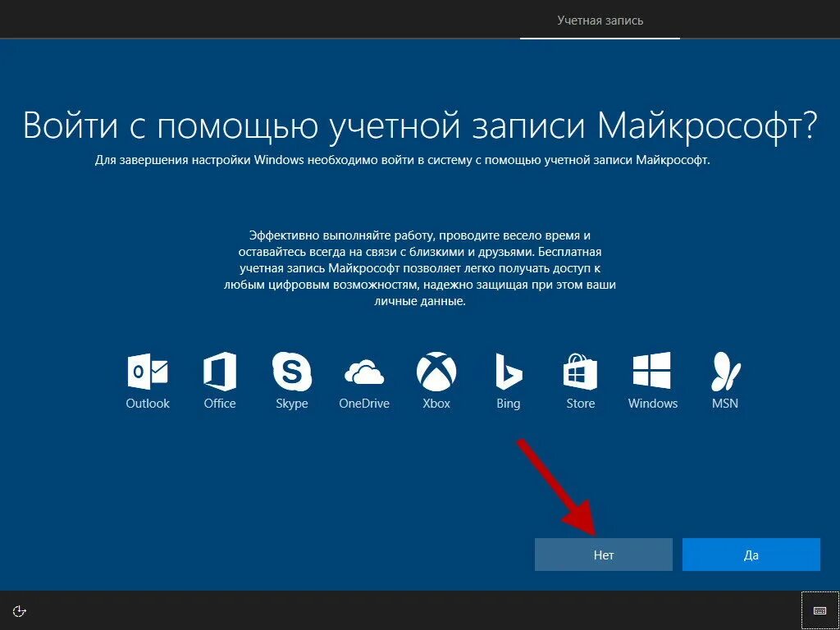
Task: Click the Bing label text
Action: pos(509,404)
